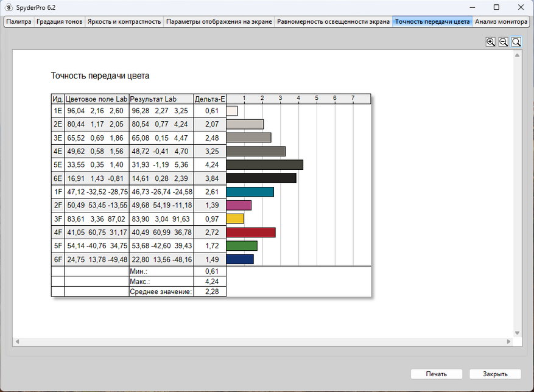Viewport: 534px width, 392px height.
Task: Select the Точность передачи цвета tab
Action: coord(432,21)
